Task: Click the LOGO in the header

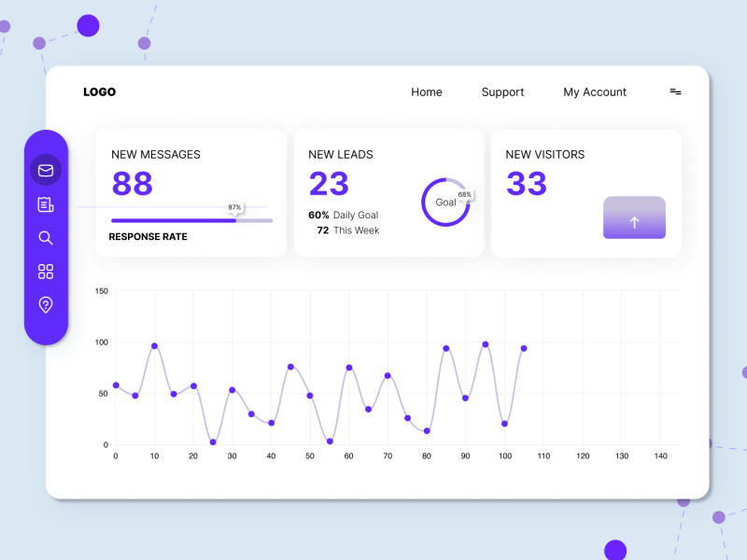Action: (x=100, y=91)
